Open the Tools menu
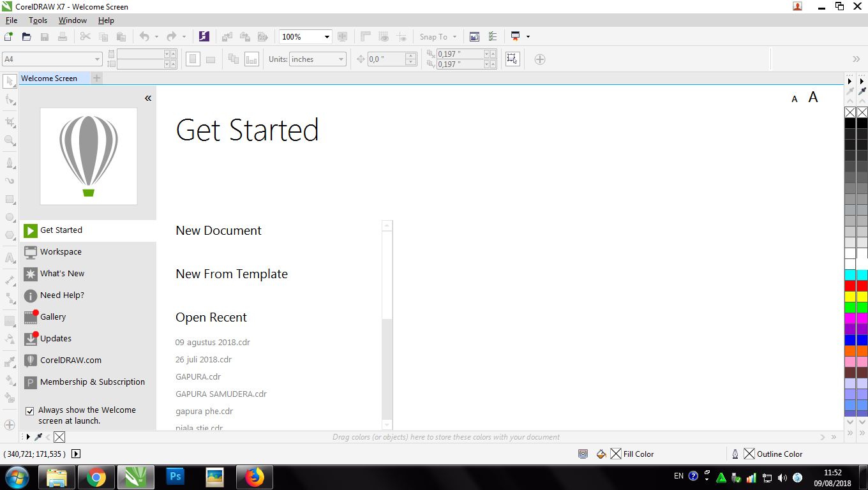 [38, 20]
